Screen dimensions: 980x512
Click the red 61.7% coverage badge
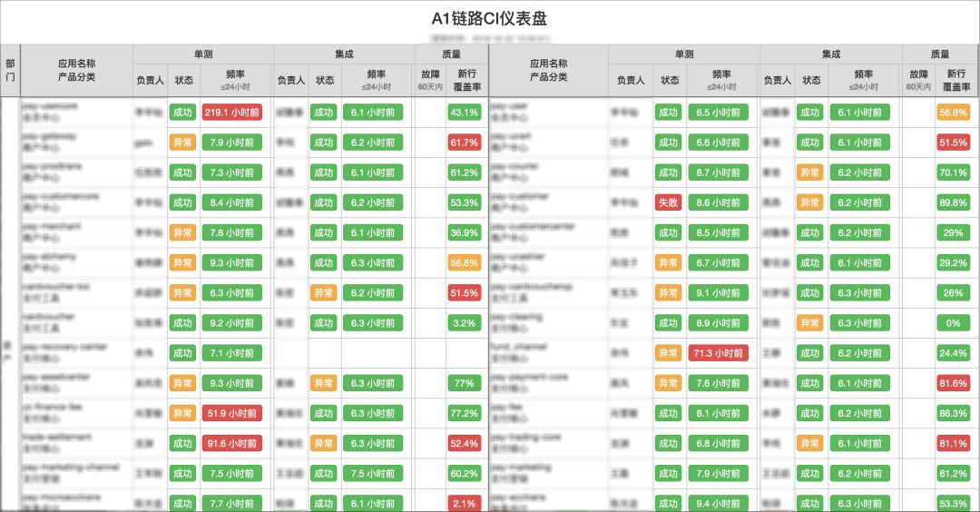(x=465, y=143)
